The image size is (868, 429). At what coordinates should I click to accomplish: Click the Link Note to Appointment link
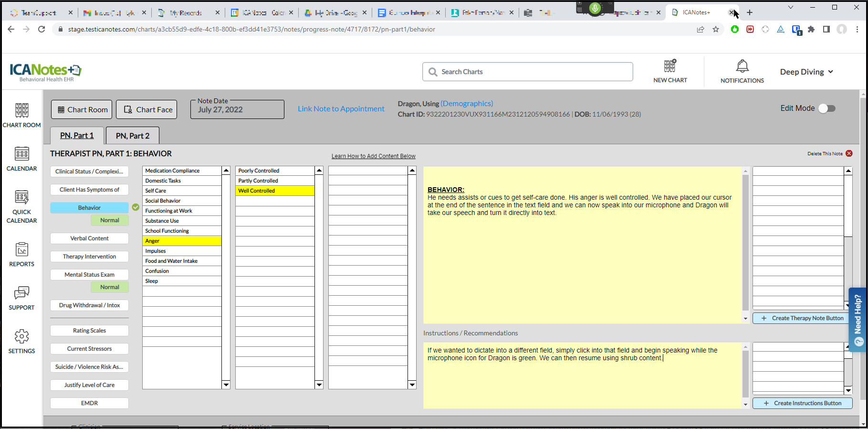click(341, 109)
